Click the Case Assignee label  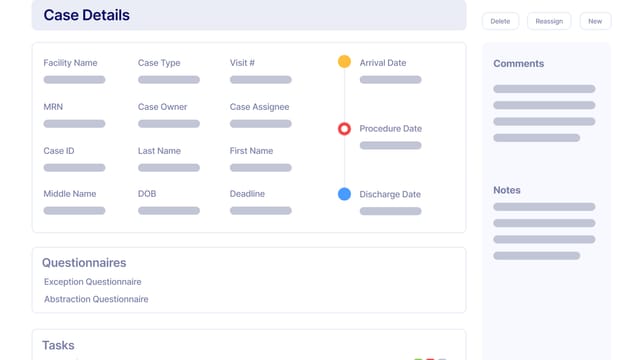[259, 107]
